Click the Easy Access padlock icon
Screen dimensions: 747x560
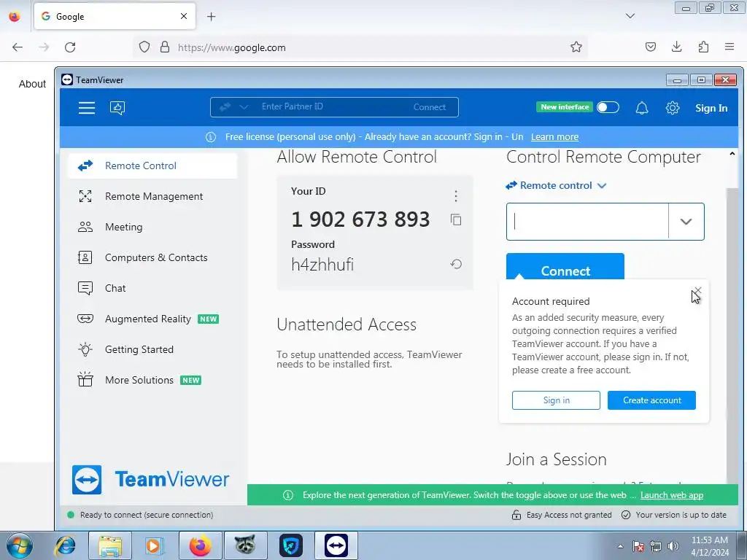tap(516, 515)
